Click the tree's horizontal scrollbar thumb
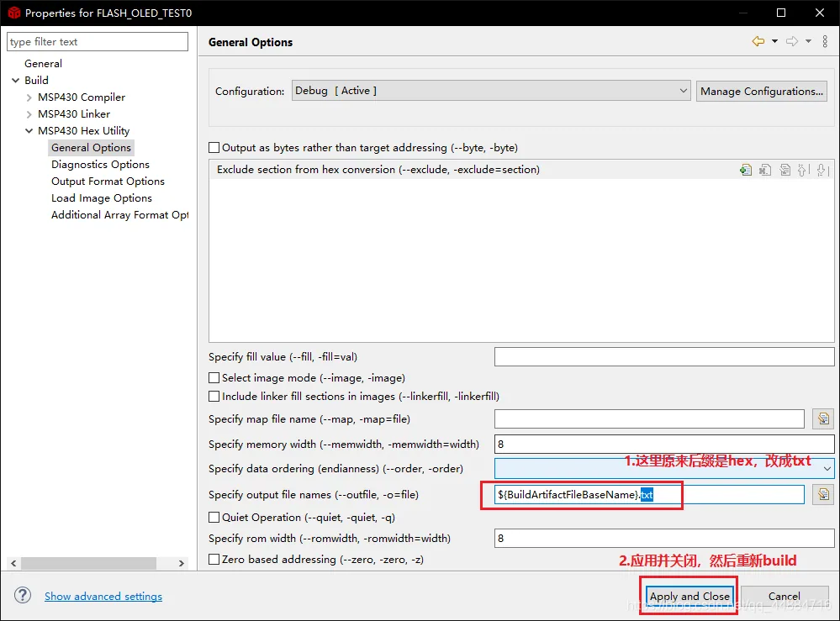 point(88,563)
